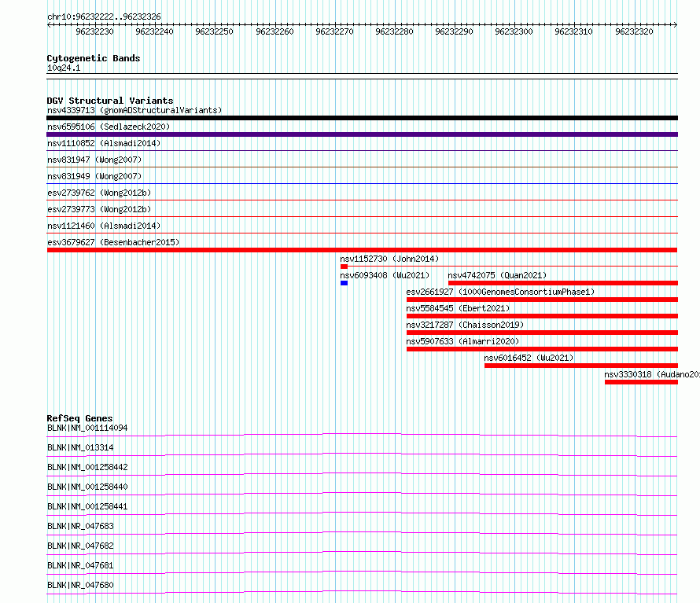The image size is (700, 603).
Task: Click the purple nsv6595106 variant bar
Action: 362,134
